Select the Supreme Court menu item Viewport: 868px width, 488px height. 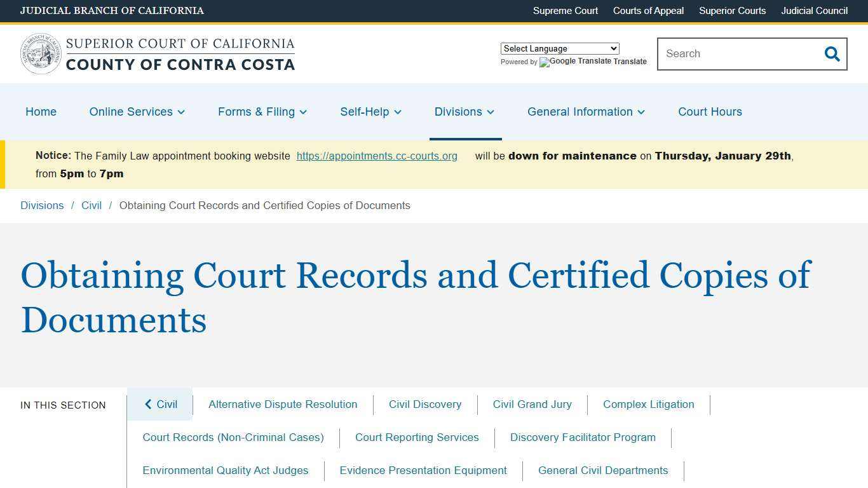coord(565,11)
